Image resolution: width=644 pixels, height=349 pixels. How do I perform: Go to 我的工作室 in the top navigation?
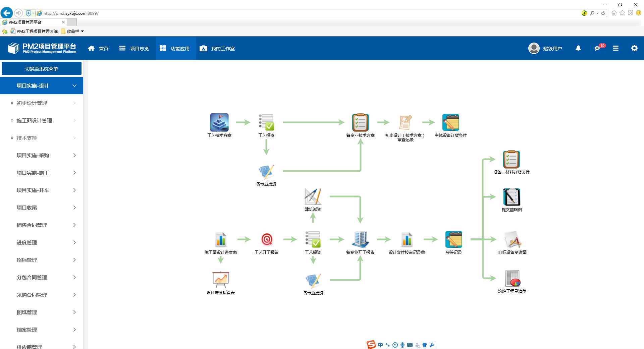217,49
